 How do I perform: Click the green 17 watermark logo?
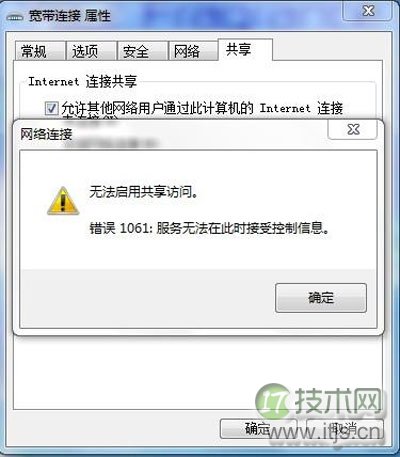[x=274, y=400]
